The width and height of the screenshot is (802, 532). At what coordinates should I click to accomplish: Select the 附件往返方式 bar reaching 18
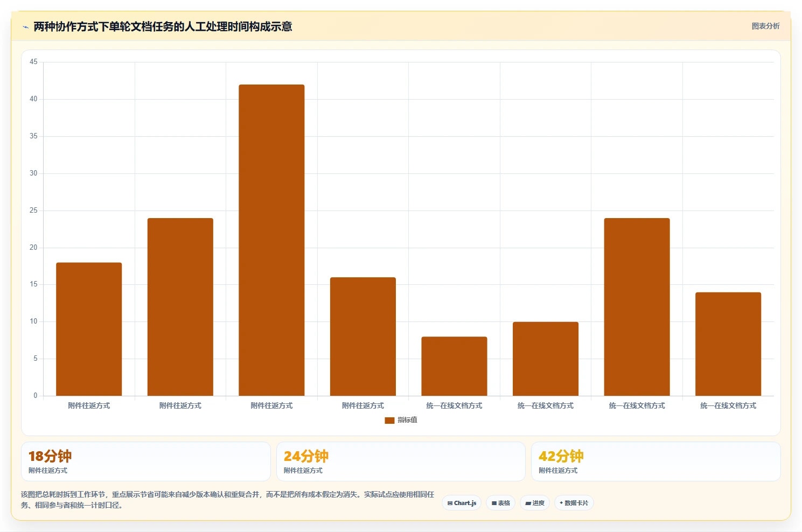coord(89,329)
